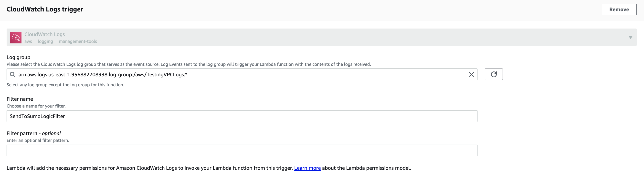Select the management-tools category label
Screen dimensions: 644x179
pos(78,41)
